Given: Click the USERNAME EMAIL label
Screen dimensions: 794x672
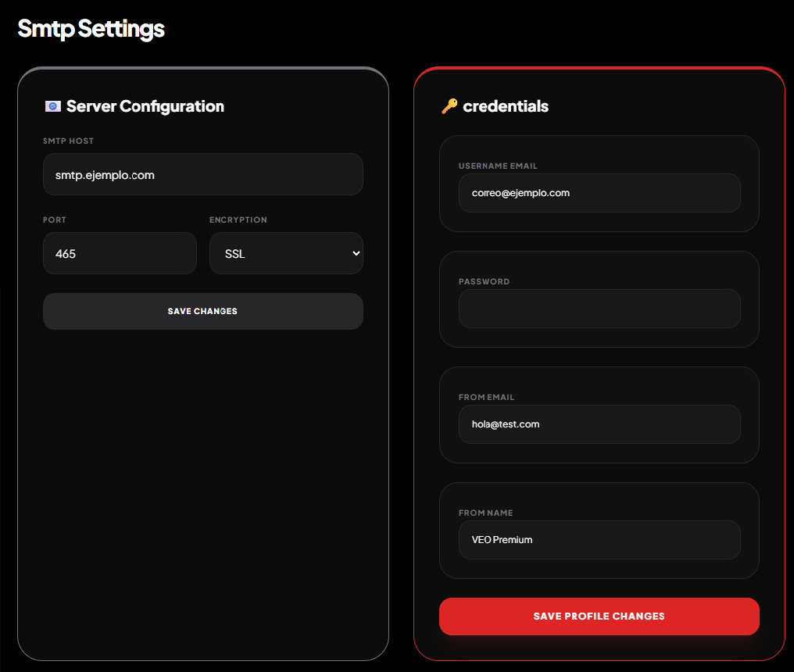Looking at the screenshot, I should point(498,166).
